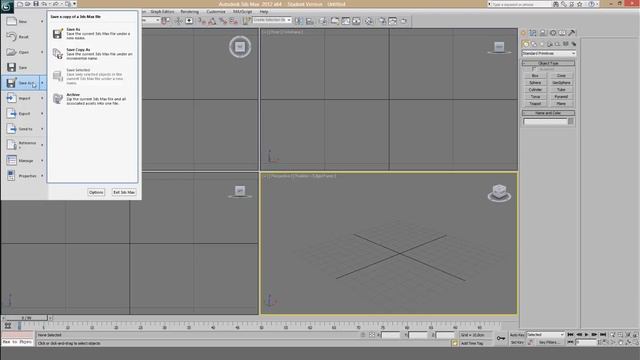Expand the Send to submenu arrow

pos(42,129)
